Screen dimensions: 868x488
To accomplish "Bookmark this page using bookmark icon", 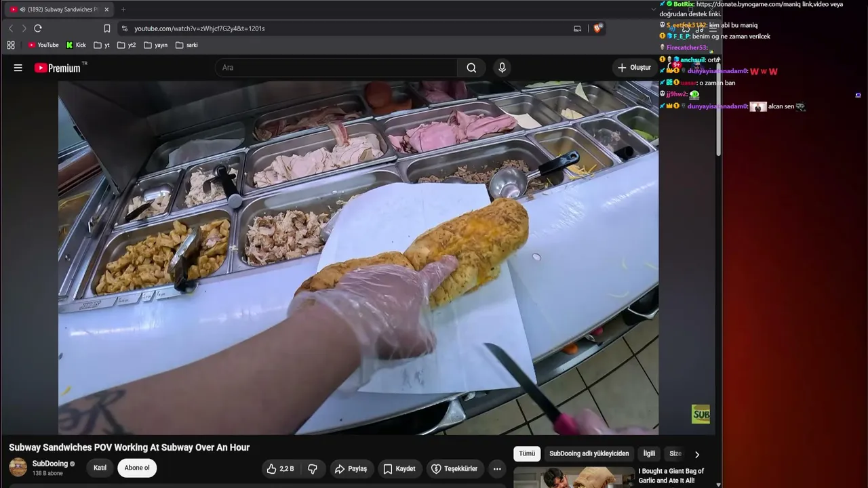I will (x=107, y=28).
